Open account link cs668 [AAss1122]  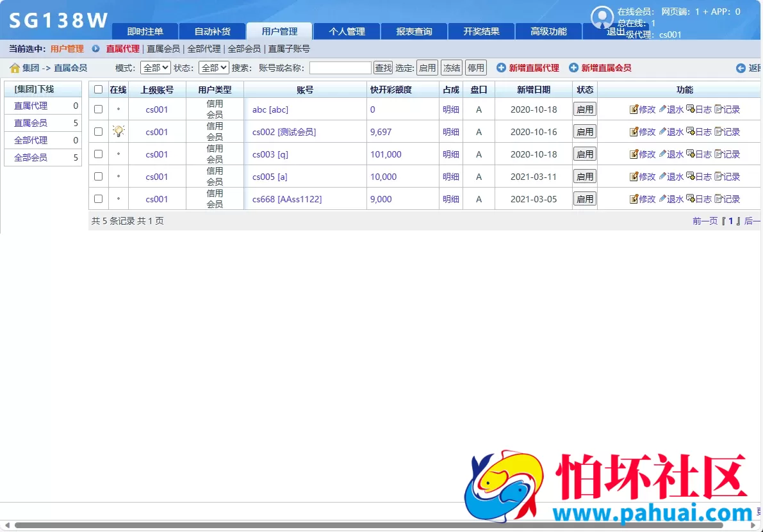pyautogui.click(x=286, y=199)
